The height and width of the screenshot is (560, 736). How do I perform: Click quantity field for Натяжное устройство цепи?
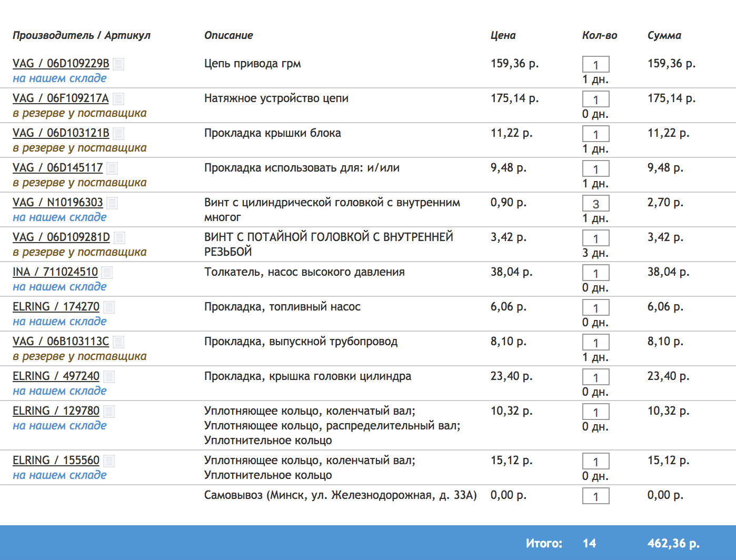pyautogui.click(x=595, y=99)
